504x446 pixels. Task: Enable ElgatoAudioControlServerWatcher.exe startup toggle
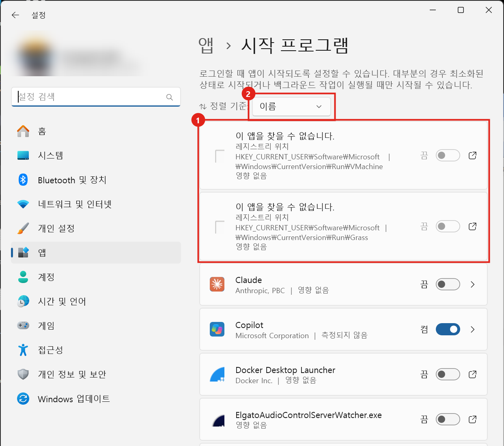pyautogui.click(x=448, y=419)
